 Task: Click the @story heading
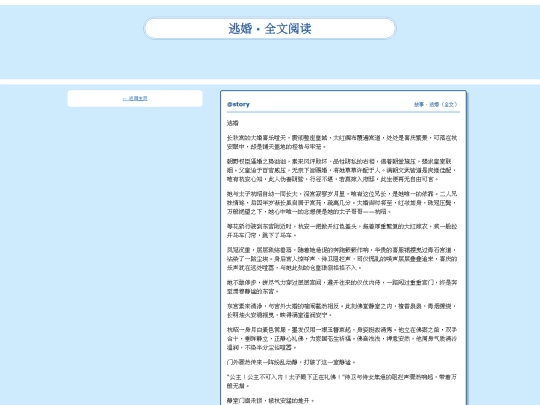238,104
